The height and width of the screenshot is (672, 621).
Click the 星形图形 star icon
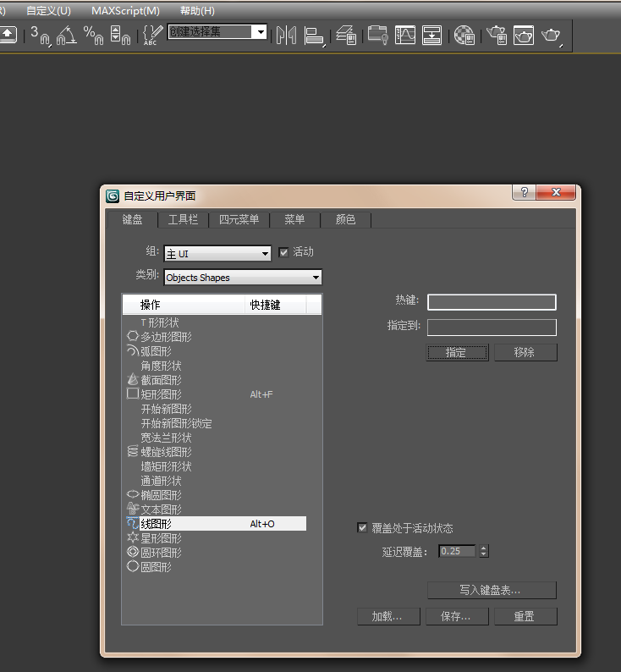pyautogui.click(x=133, y=537)
